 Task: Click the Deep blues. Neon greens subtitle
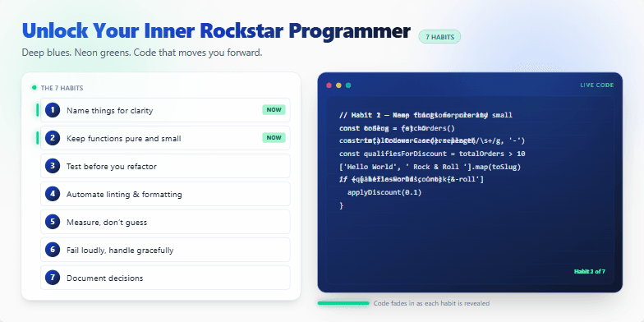pyautogui.click(x=141, y=53)
